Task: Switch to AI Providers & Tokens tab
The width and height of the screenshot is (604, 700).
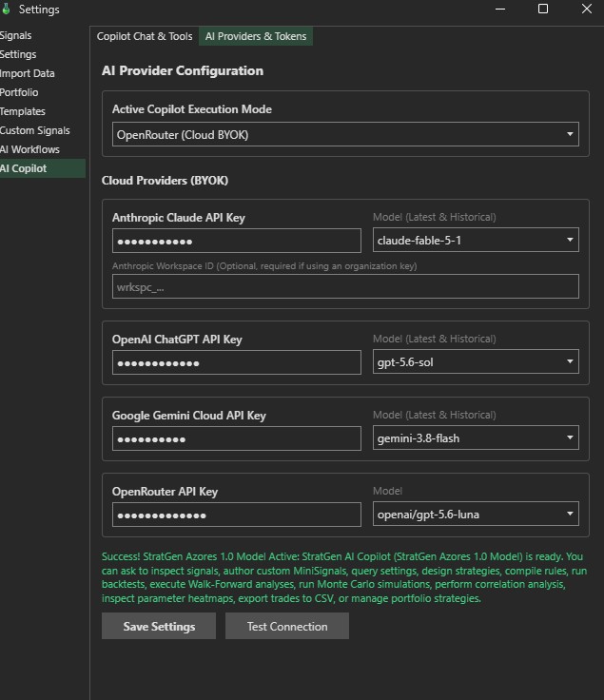Action: coord(256,36)
